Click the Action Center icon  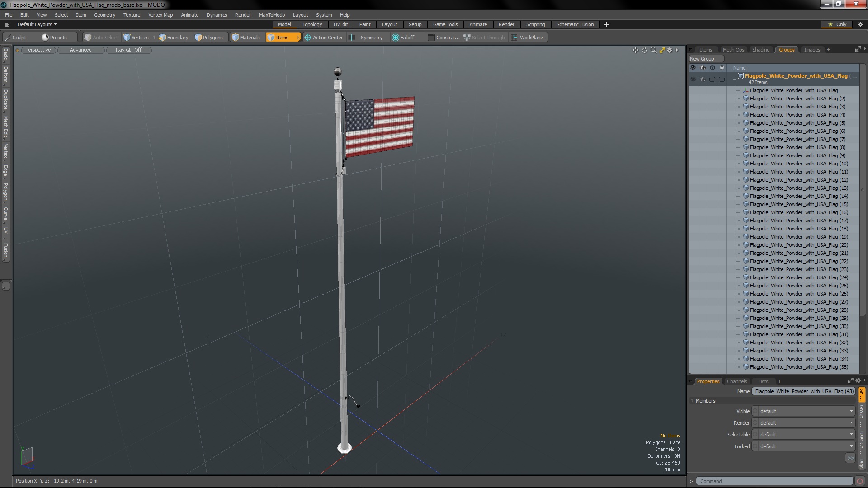pyautogui.click(x=308, y=38)
